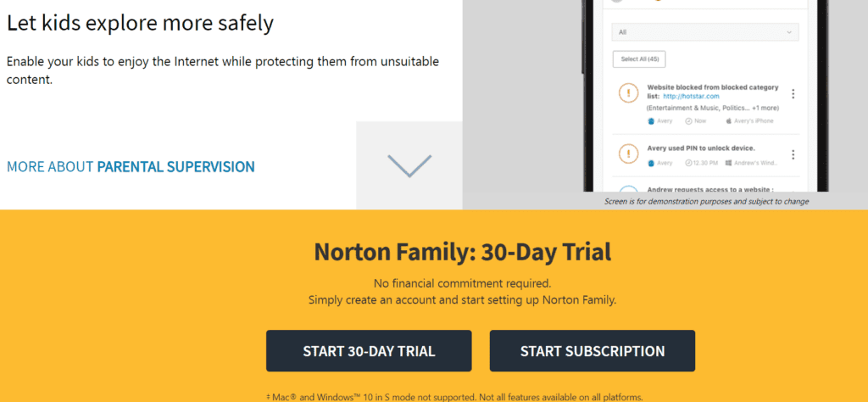Viewport: 868px width, 402px height.
Task: Click warning icon beside Avery used PIN alert
Action: click(628, 153)
